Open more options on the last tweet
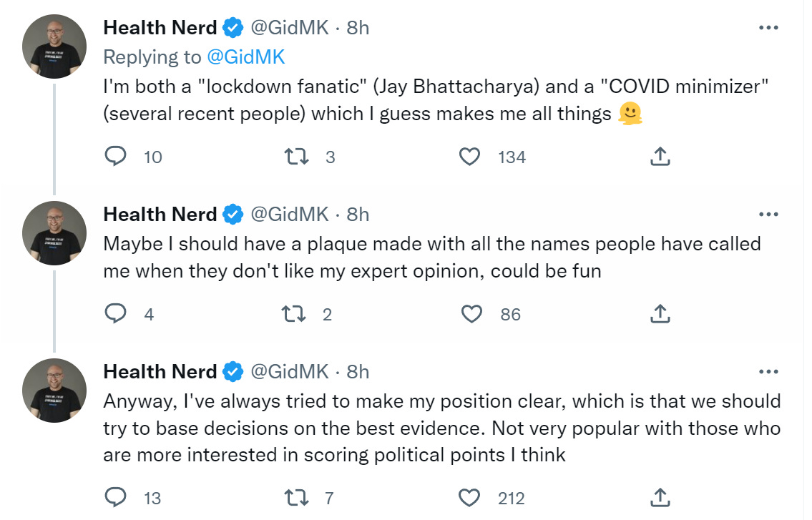Screen dimensions: 812x520 click(768, 372)
